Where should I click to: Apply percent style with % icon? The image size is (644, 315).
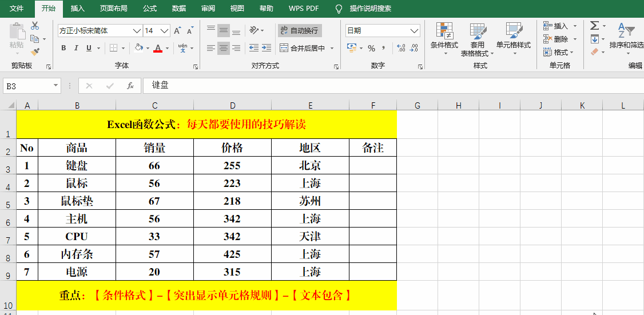[x=371, y=49]
